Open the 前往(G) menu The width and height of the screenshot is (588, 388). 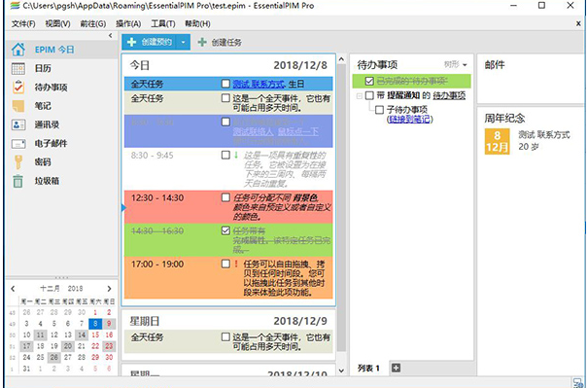click(93, 23)
